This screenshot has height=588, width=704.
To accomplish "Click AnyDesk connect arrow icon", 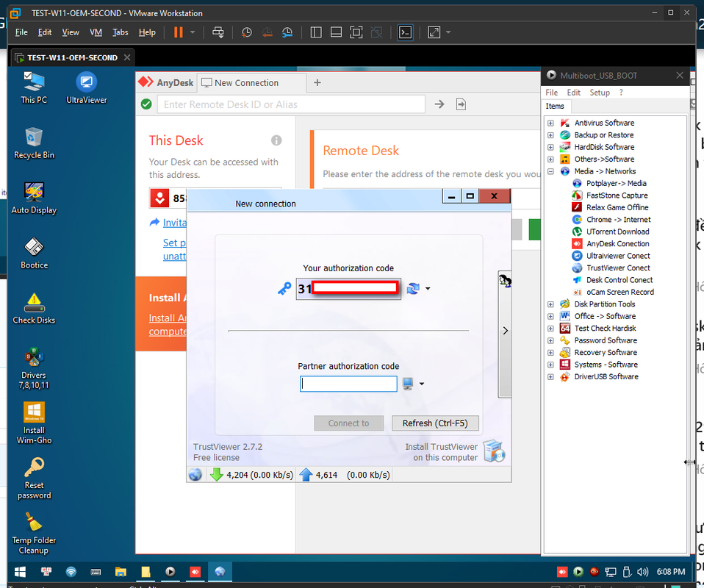I will (439, 104).
